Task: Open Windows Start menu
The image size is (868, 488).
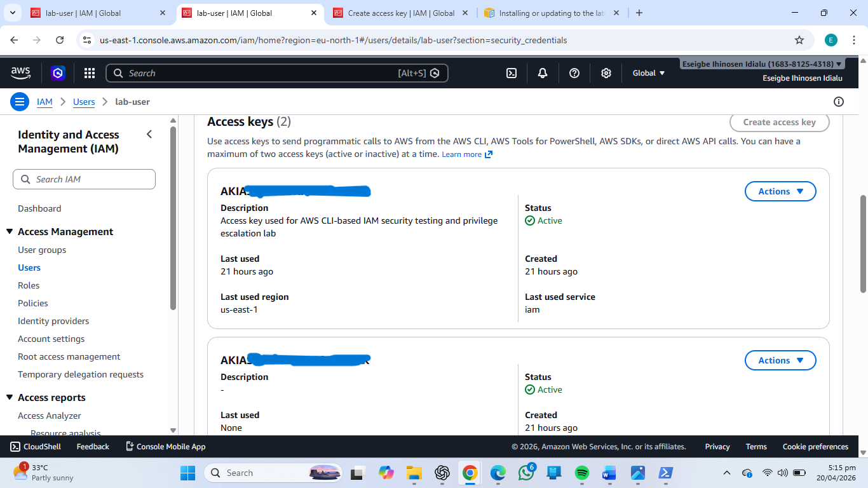Action: (188, 473)
